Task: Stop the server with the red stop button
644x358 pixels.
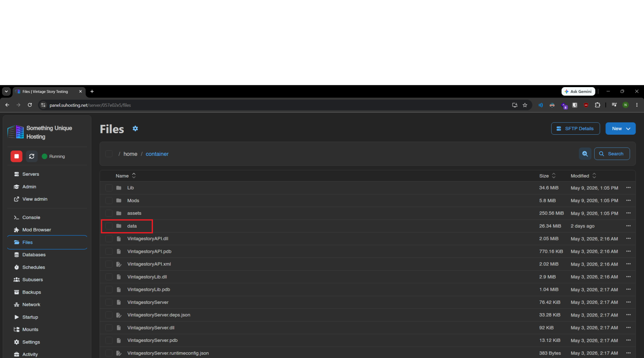Action: point(16,156)
